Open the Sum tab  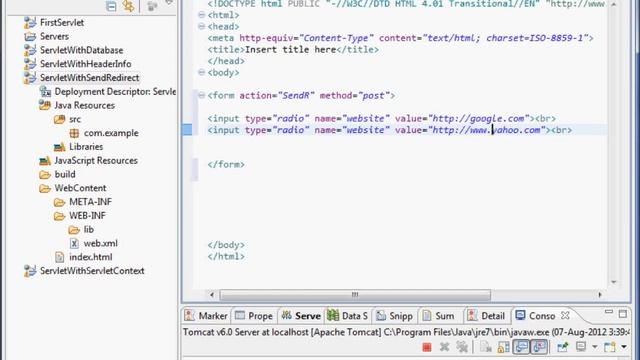click(438, 316)
